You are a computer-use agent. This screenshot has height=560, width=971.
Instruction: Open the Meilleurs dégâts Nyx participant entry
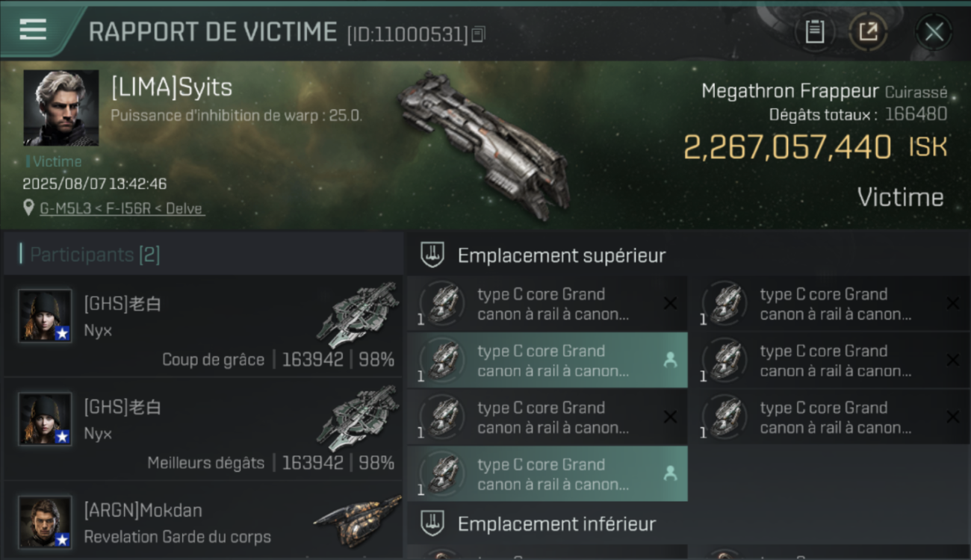coord(203,429)
